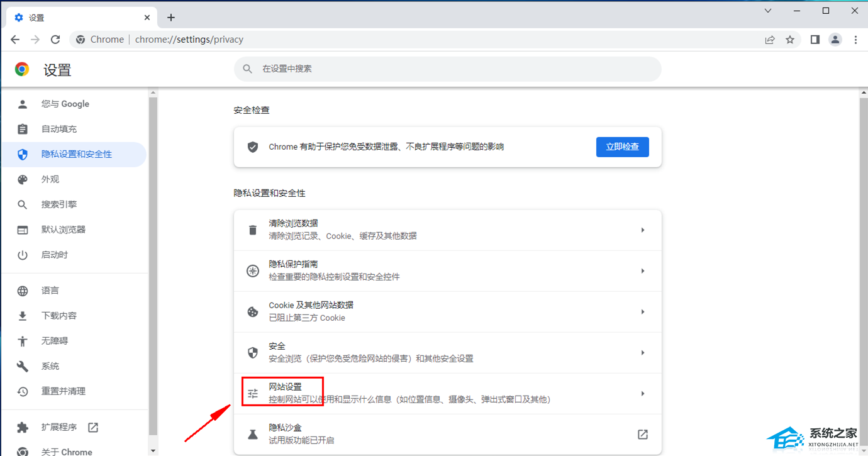Screen dimensions: 868x456
Task: Close the 设置 tab
Action: 148,18
